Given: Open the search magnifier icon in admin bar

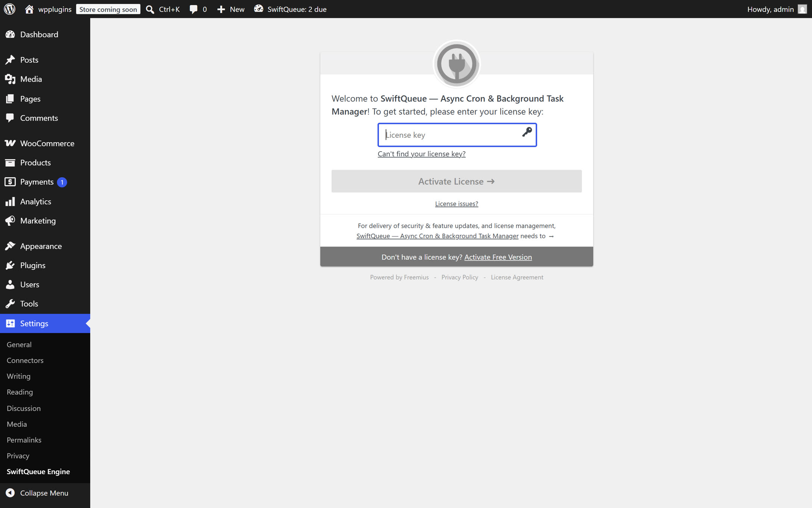Looking at the screenshot, I should coord(150,9).
